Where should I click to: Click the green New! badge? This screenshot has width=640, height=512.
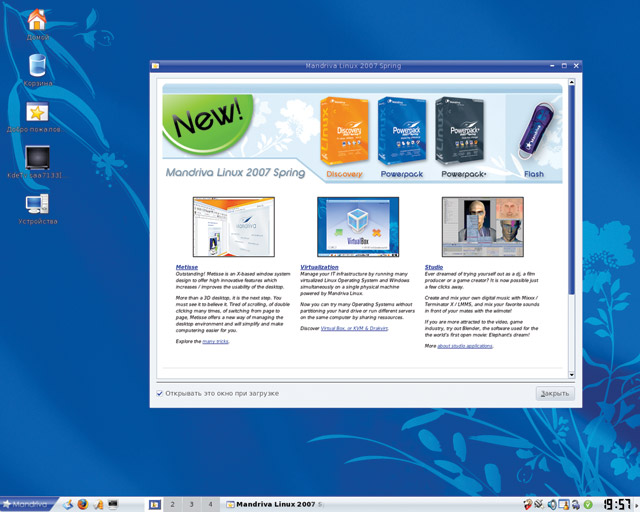click(208, 124)
